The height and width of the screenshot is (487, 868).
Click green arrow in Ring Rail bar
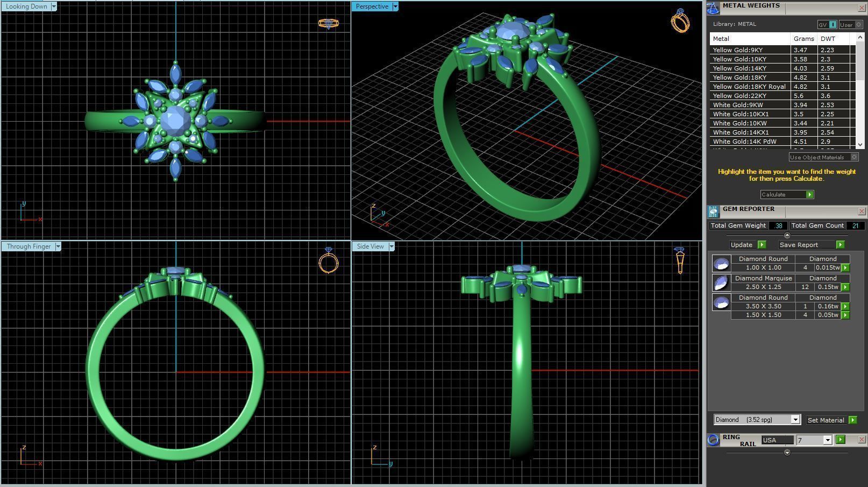[x=841, y=440]
